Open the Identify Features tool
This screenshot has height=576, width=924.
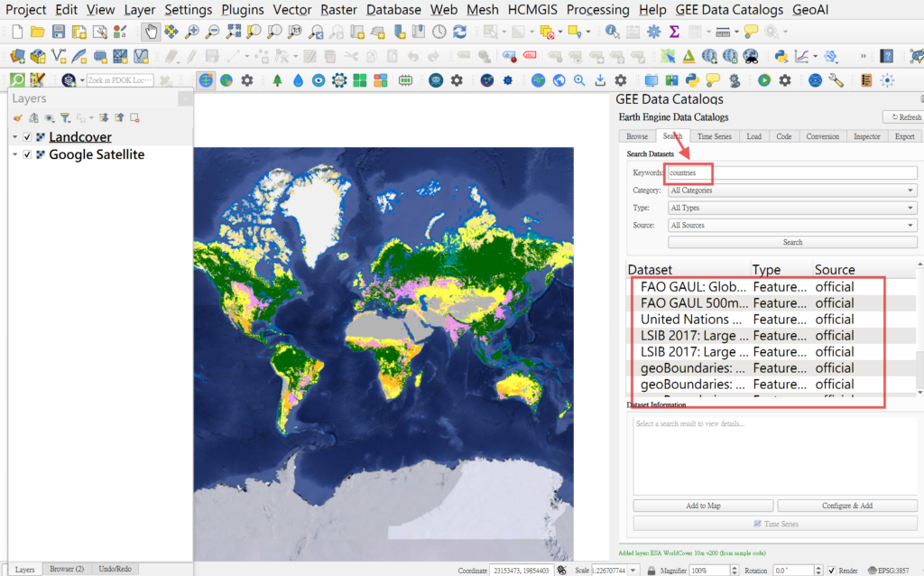(x=613, y=32)
